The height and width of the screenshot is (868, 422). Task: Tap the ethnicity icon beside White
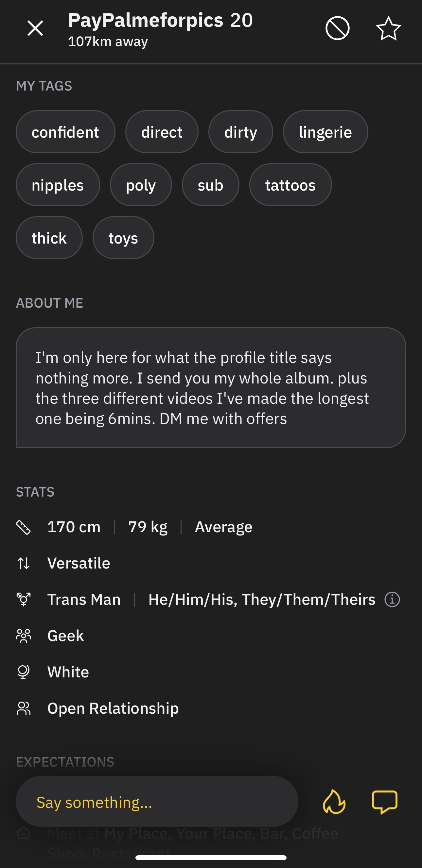point(23,672)
